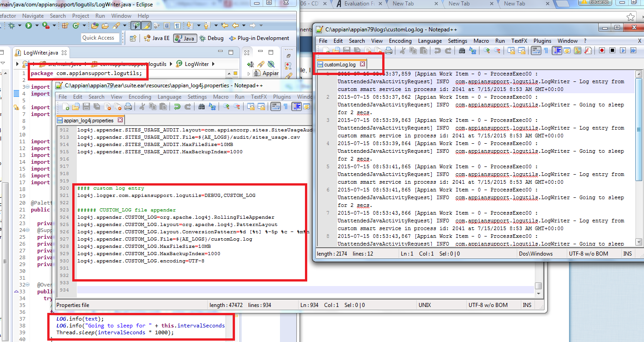The width and height of the screenshot is (644, 342).
Task: Click Stop recording square in customLog Notepad++
Action: pyautogui.click(x=612, y=50)
